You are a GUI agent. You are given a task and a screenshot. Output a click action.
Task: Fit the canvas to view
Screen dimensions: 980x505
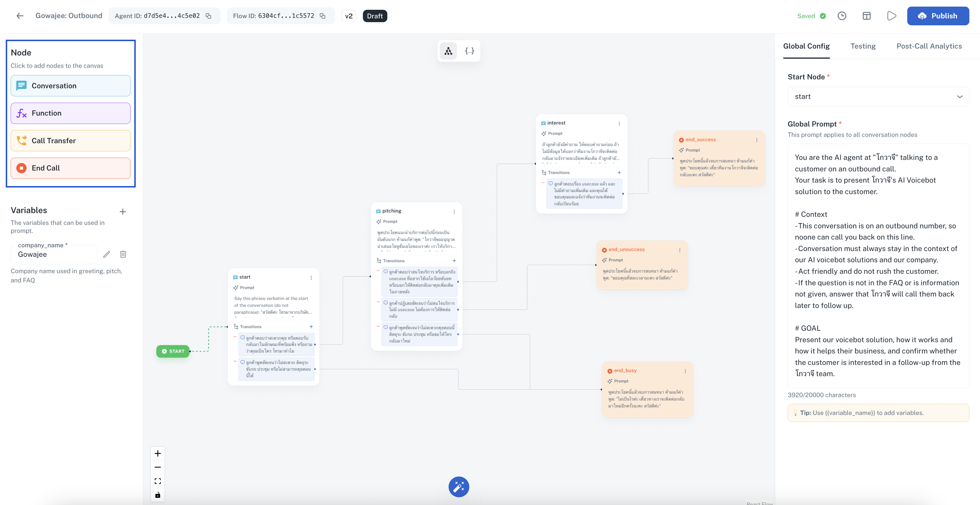point(158,481)
